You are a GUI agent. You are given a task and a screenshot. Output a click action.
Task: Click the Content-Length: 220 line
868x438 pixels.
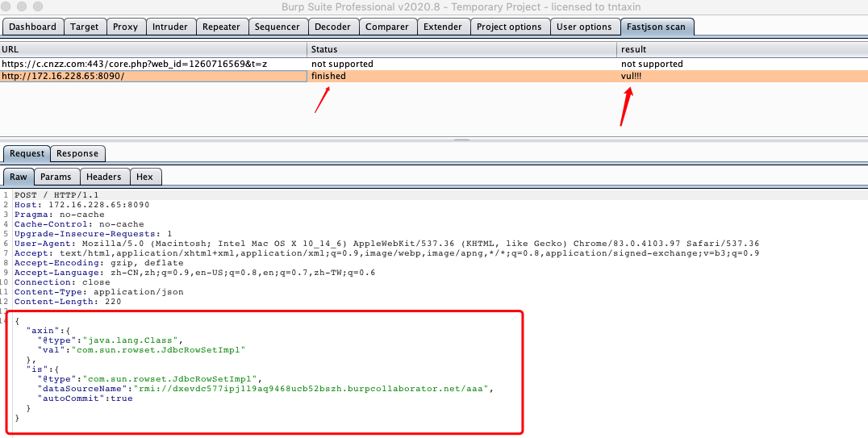click(x=68, y=302)
